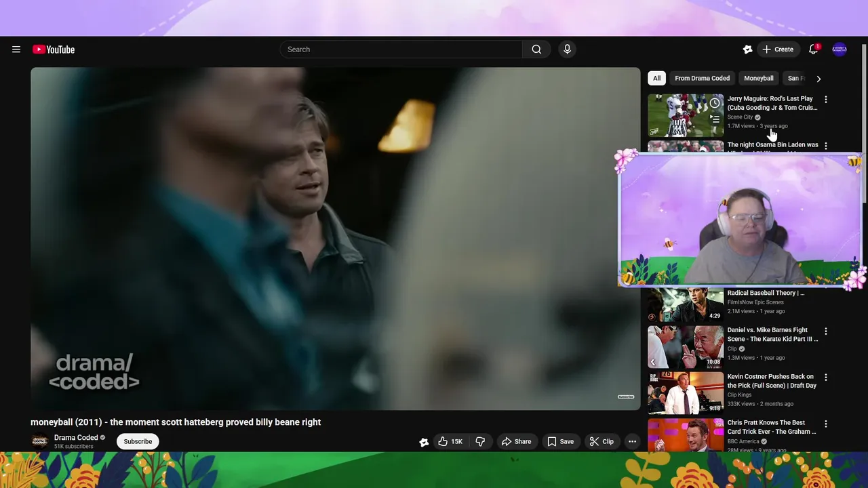Subscribe to Drama Coded

coord(138,442)
